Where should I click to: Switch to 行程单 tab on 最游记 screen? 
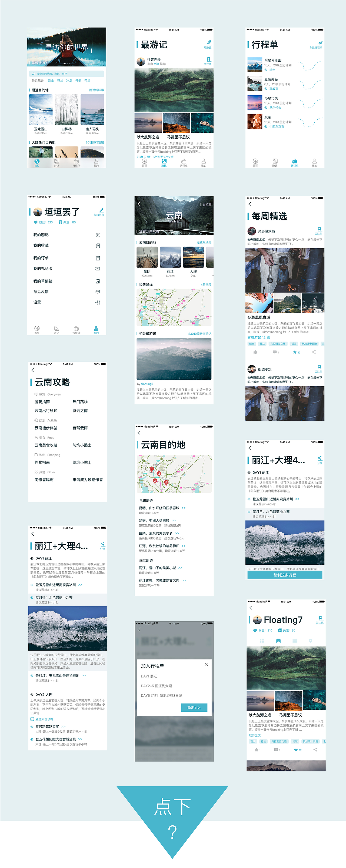pyautogui.click(x=184, y=163)
